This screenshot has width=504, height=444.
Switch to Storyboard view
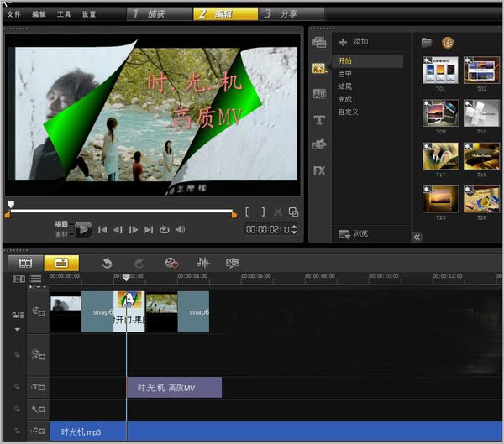pyautogui.click(x=26, y=263)
